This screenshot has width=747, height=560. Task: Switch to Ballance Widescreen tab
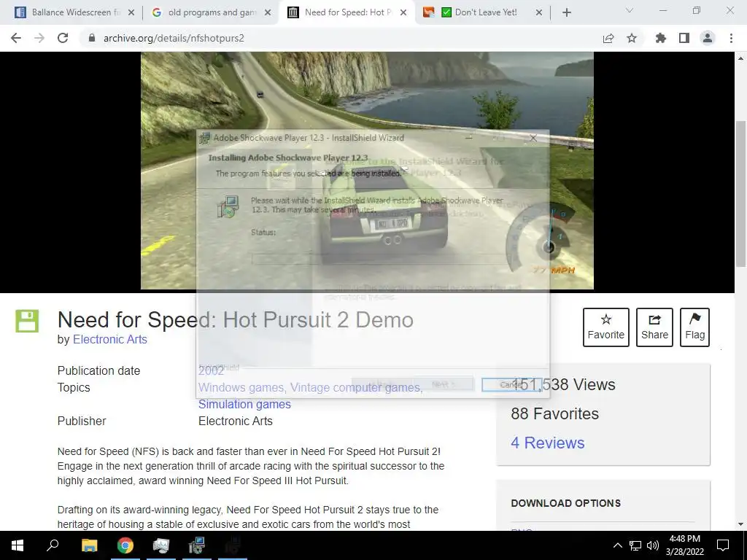[x=71, y=12]
